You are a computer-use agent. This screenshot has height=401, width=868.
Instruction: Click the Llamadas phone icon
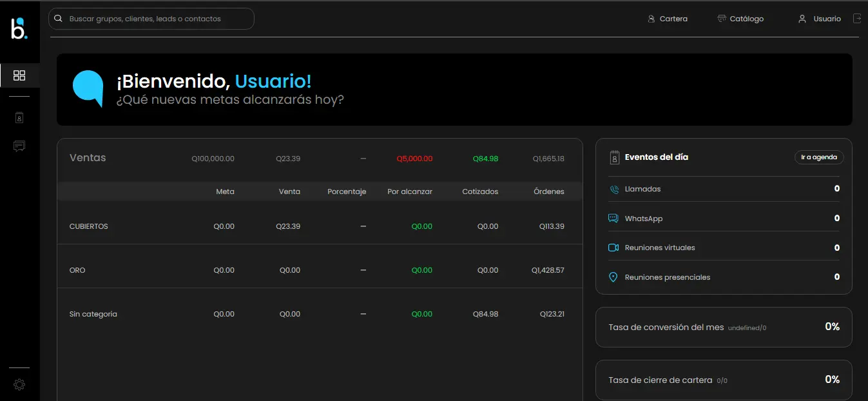[613, 189]
